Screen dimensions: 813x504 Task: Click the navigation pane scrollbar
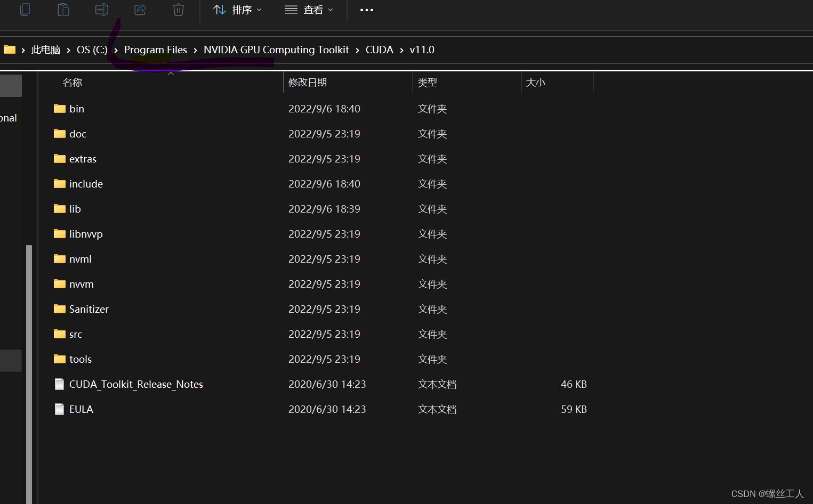coord(29,374)
